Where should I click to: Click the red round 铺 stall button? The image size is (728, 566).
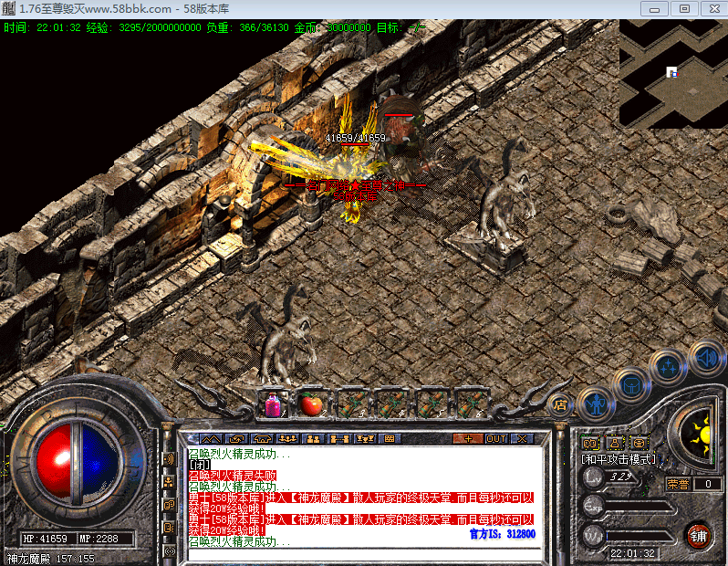pyautogui.click(x=699, y=536)
